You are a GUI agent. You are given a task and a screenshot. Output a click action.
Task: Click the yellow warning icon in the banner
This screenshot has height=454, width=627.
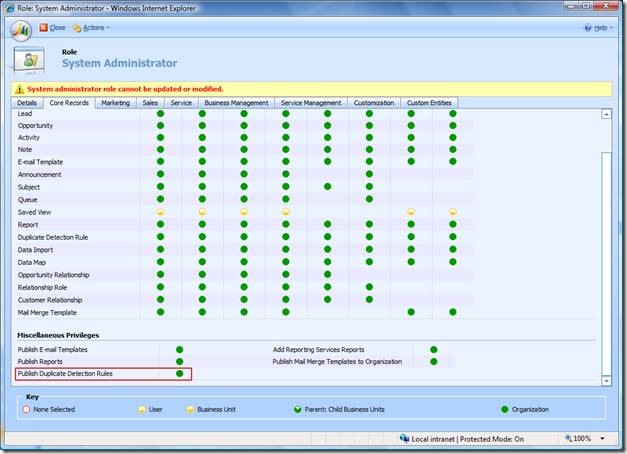tap(20, 89)
